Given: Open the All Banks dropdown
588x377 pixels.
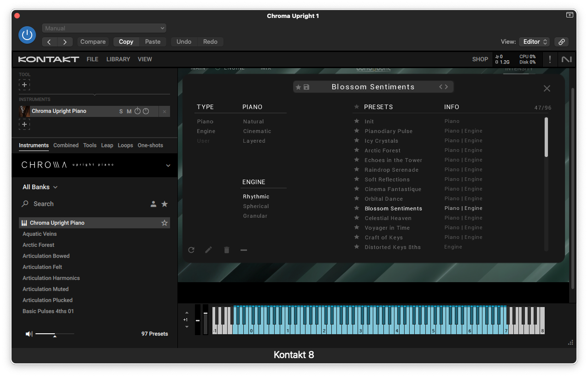Looking at the screenshot, I should click(x=40, y=187).
